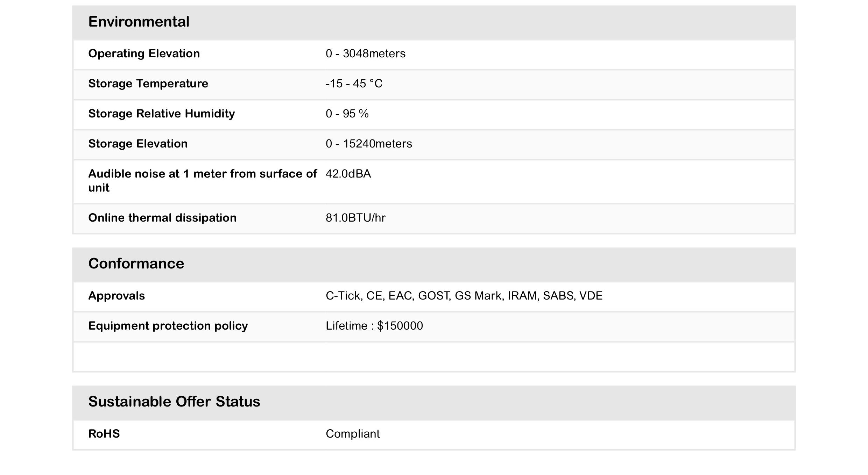868x475 pixels.
Task: Click the Conformance section header
Action: (x=136, y=264)
